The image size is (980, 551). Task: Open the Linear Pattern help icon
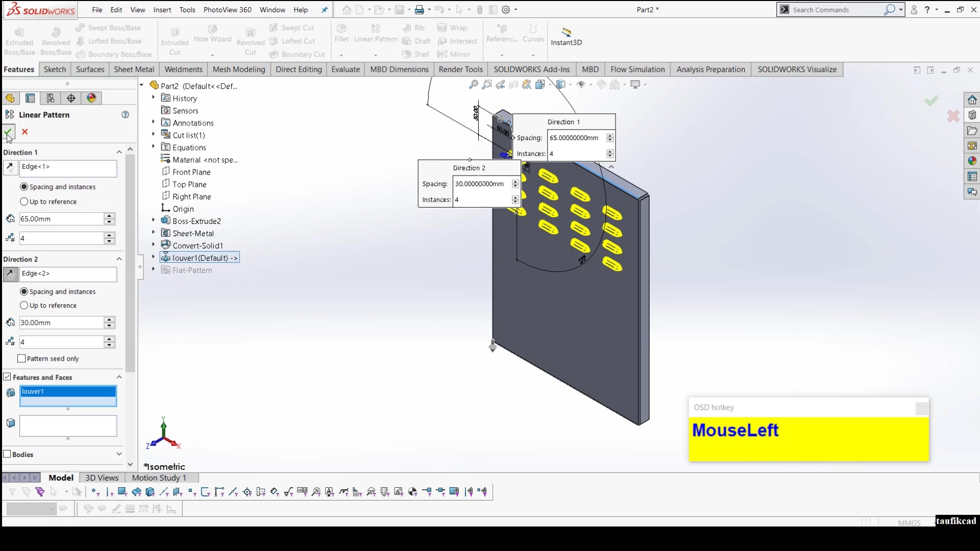click(125, 115)
